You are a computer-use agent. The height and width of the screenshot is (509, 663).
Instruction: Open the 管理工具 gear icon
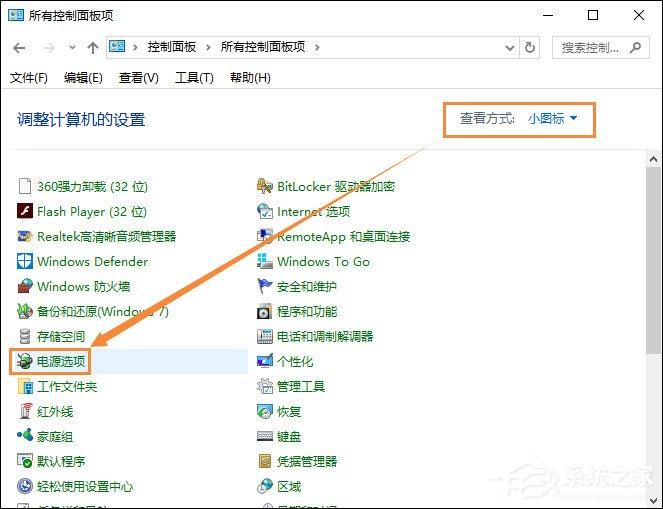[x=265, y=386]
